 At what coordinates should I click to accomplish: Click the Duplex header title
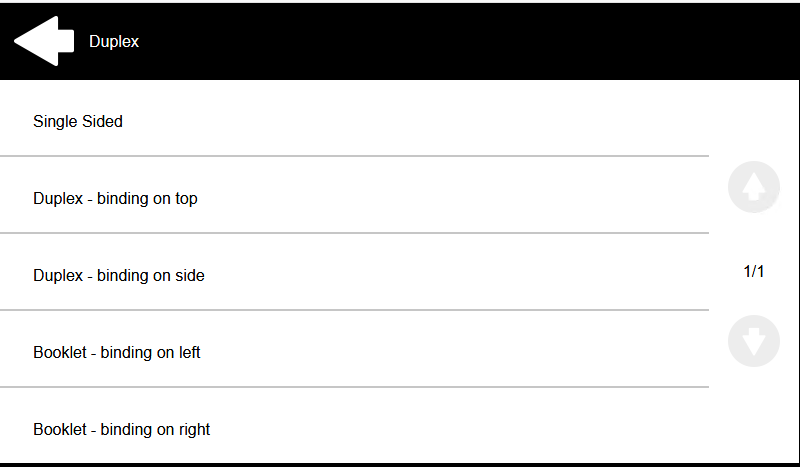114,42
